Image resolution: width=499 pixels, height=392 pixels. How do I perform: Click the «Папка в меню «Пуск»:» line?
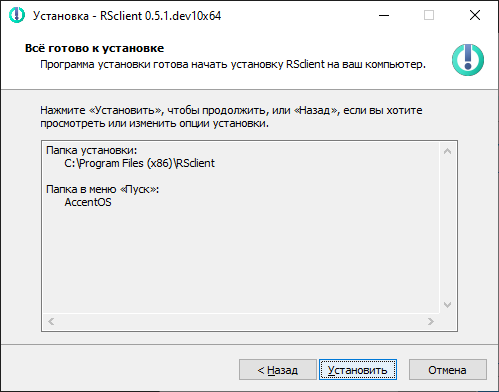coord(102,189)
